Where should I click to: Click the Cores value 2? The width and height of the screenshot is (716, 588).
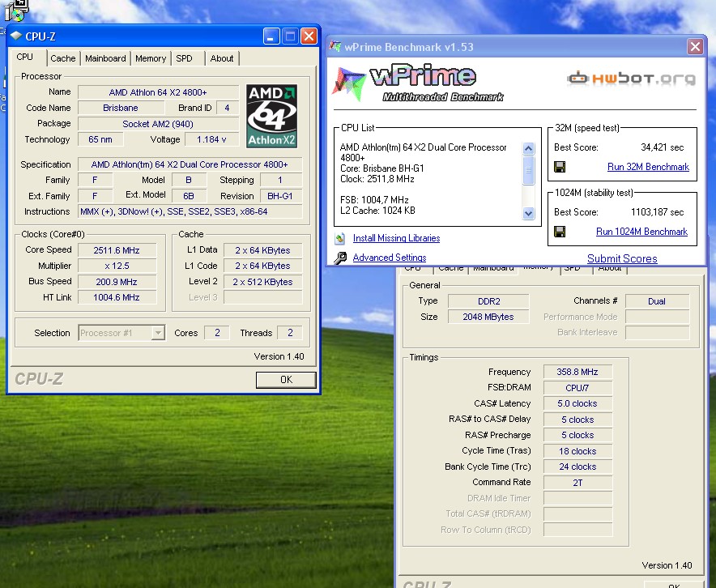pos(217,333)
